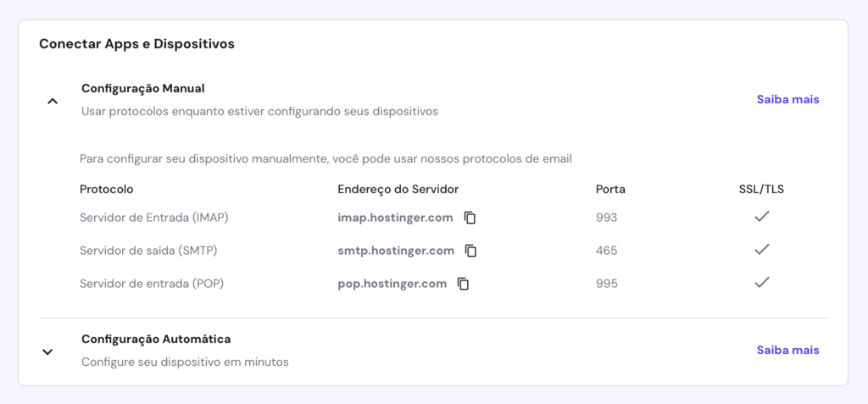Click port value 993
The width and height of the screenshot is (868, 404).
pyautogui.click(x=606, y=218)
